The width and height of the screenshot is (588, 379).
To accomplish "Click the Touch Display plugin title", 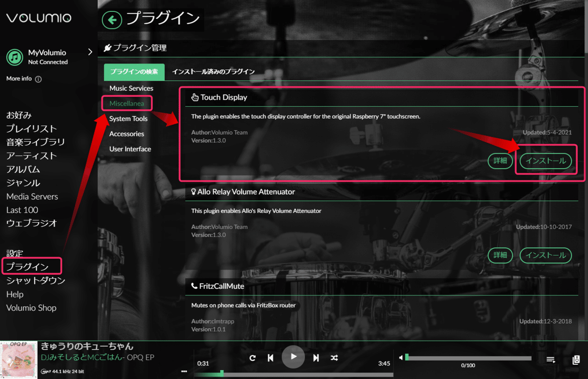I will (x=223, y=97).
